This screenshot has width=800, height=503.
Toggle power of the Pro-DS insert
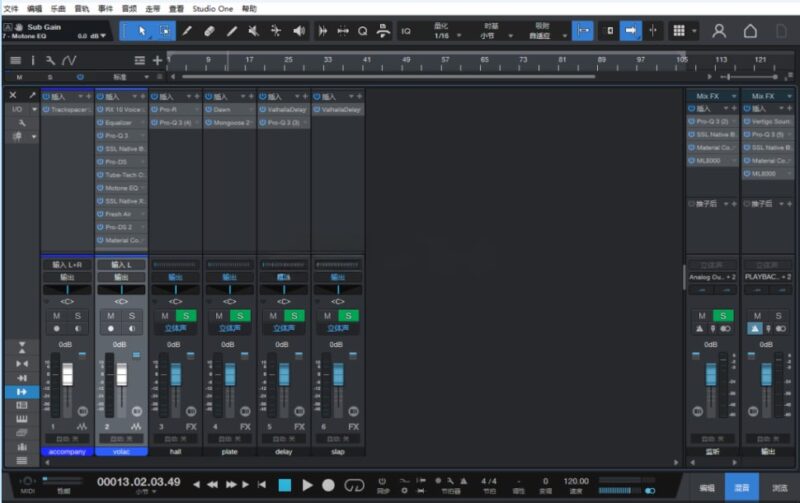[101, 162]
